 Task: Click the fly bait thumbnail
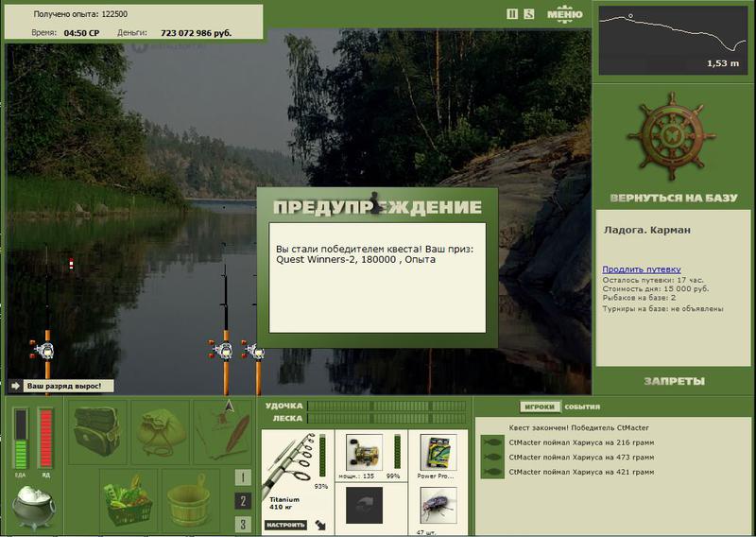click(x=438, y=505)
